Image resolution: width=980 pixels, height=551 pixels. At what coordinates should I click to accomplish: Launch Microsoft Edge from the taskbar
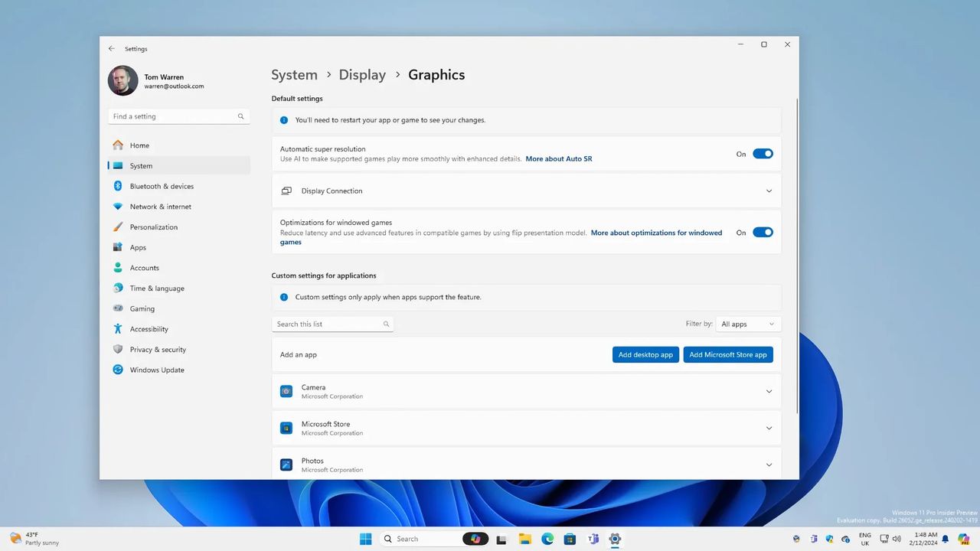[x=547, y=539]
